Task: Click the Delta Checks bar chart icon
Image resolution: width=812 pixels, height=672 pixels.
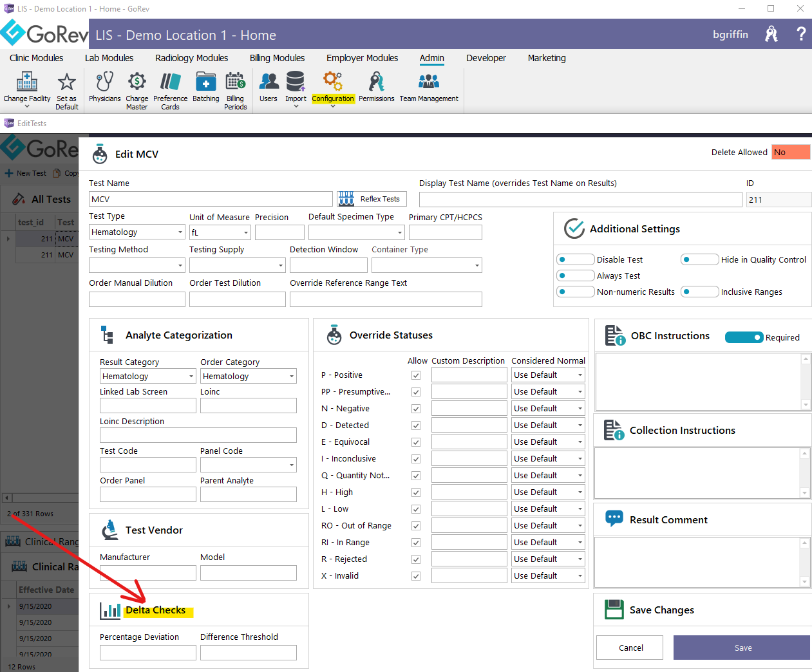Action: coord(110,610)
